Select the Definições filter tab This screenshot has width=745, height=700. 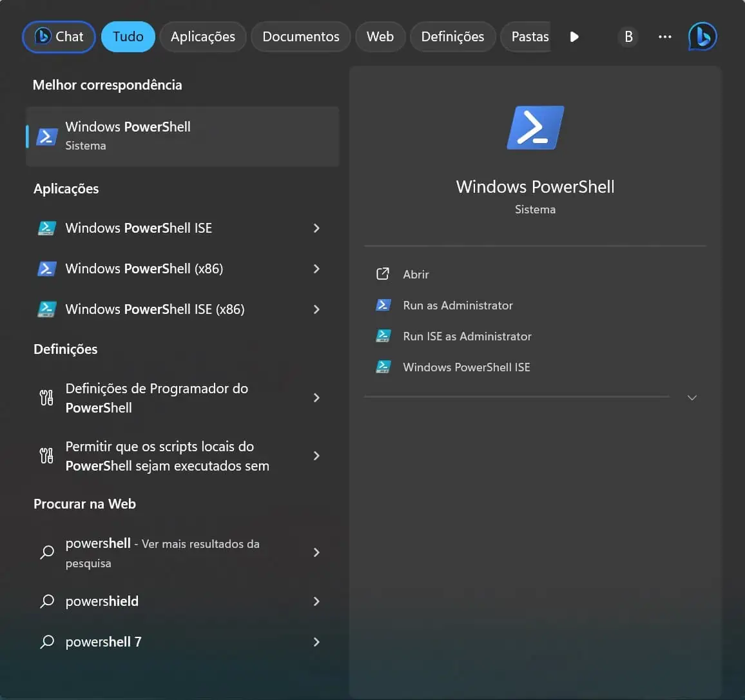click(x=452, y=37)
